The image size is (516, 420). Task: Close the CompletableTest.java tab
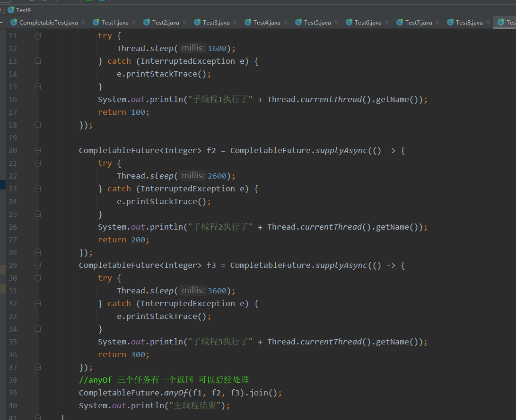[x=83, y=22]
